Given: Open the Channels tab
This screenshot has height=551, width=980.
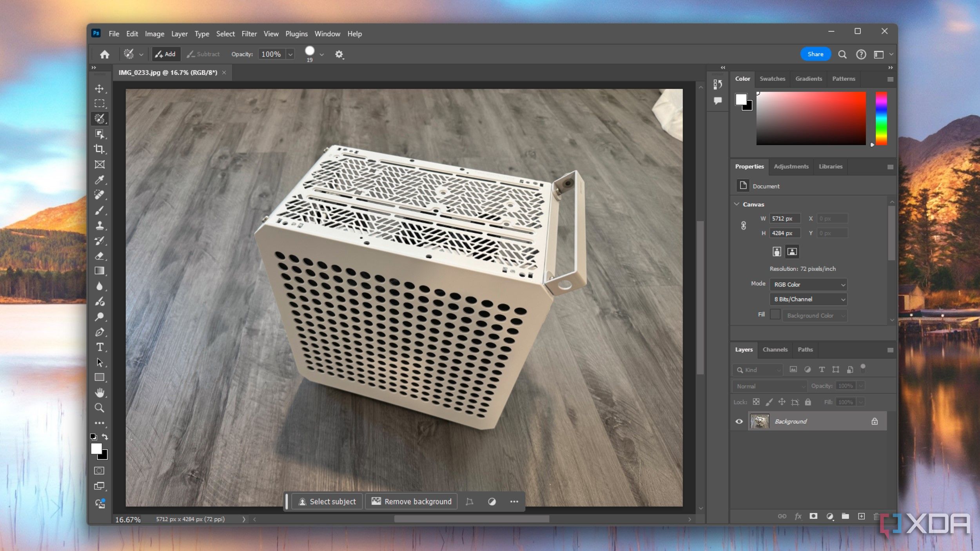Looking at the screenshot, I should point(775,348).
